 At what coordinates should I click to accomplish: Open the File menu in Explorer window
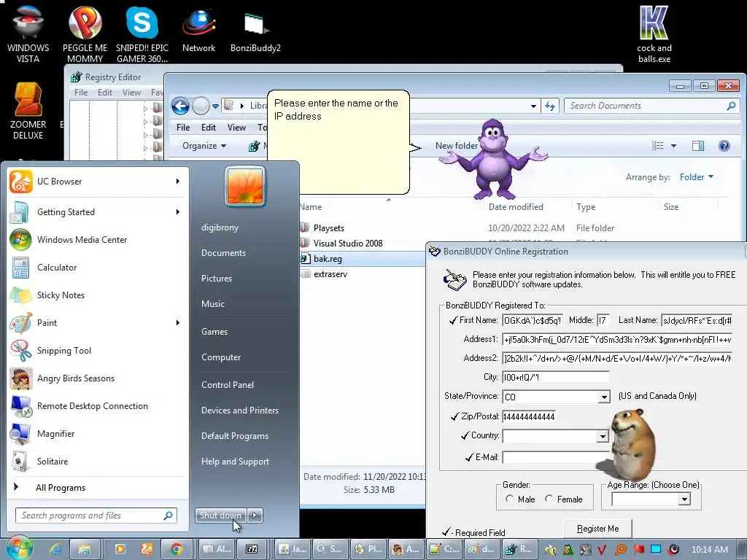coord(183,127)
